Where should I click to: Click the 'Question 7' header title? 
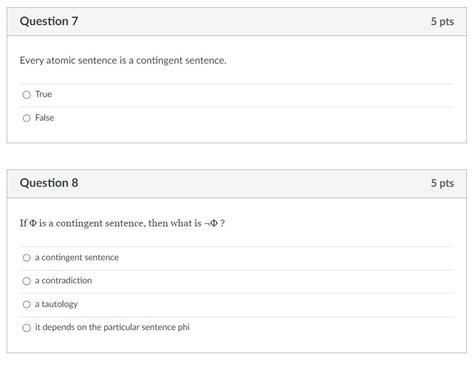coord(49,21)
